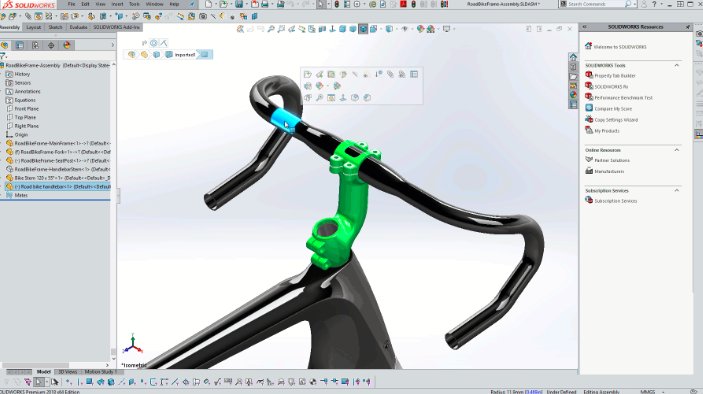Screen dimensions: 703x394
Task: Click the Mate paperclip icon in assembly toolbar
Action: (x=28, y=17)
